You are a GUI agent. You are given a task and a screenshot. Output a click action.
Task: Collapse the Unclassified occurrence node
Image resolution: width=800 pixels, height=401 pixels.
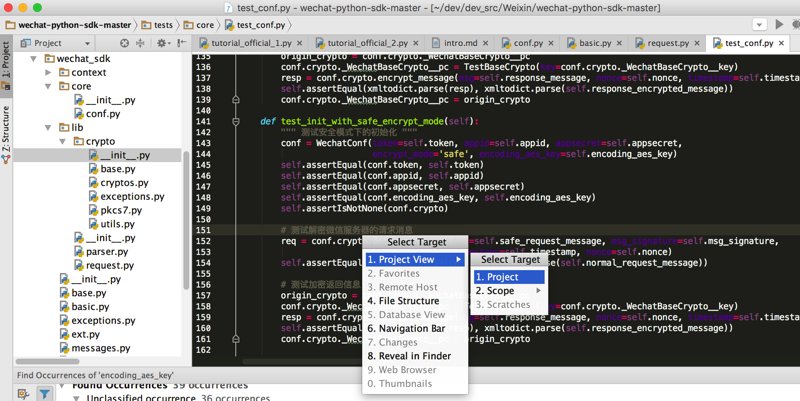click(x=77, y=398)
